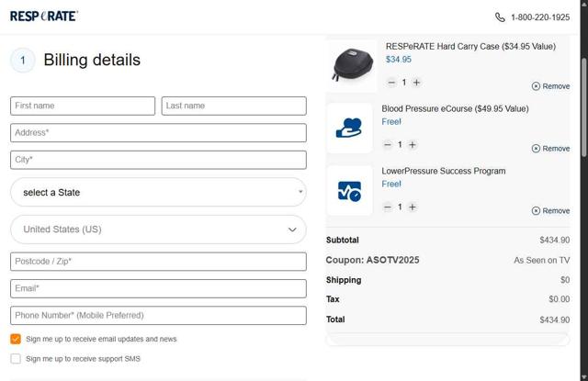The height and width of the screenshot is (381, 588).
Task: Focus the Address field
Action: [158, 133]
